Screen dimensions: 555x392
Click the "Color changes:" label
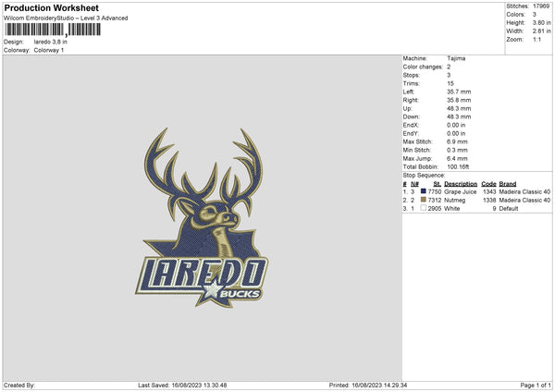point(423,67)
